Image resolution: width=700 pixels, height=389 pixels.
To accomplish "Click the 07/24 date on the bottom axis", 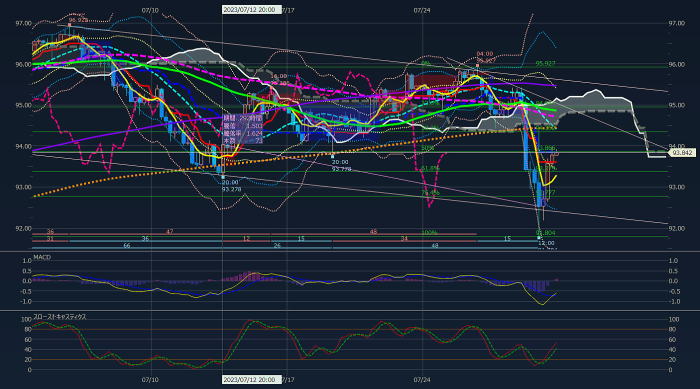I will pyautogui.click(x=422, y=380).
